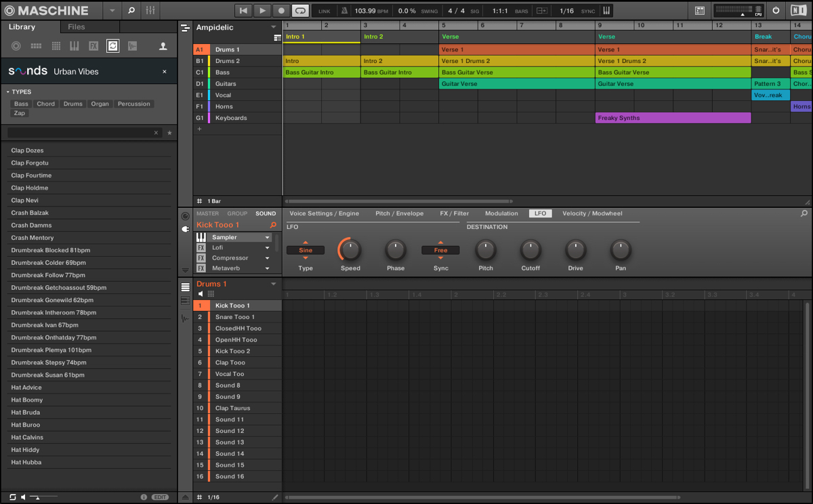Filter by Organ type tag
Screen dimensions: 813x504
[100, 104]
